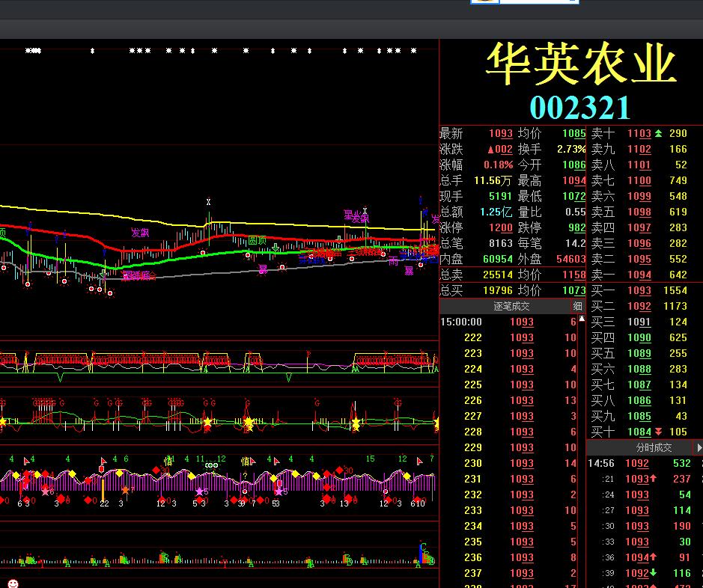Viewport: 703px width, 588px height.
Task: Select the 卖六 ask price 1099
Action: click(639, 196)
